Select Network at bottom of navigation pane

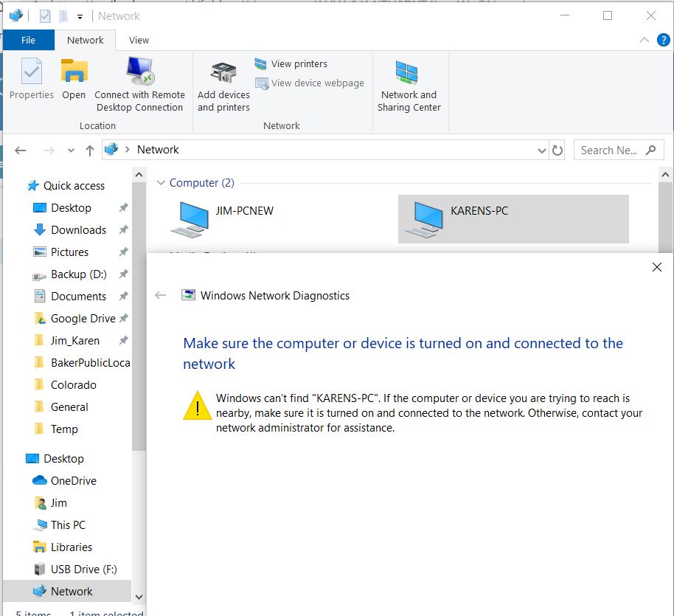(66, 591)
